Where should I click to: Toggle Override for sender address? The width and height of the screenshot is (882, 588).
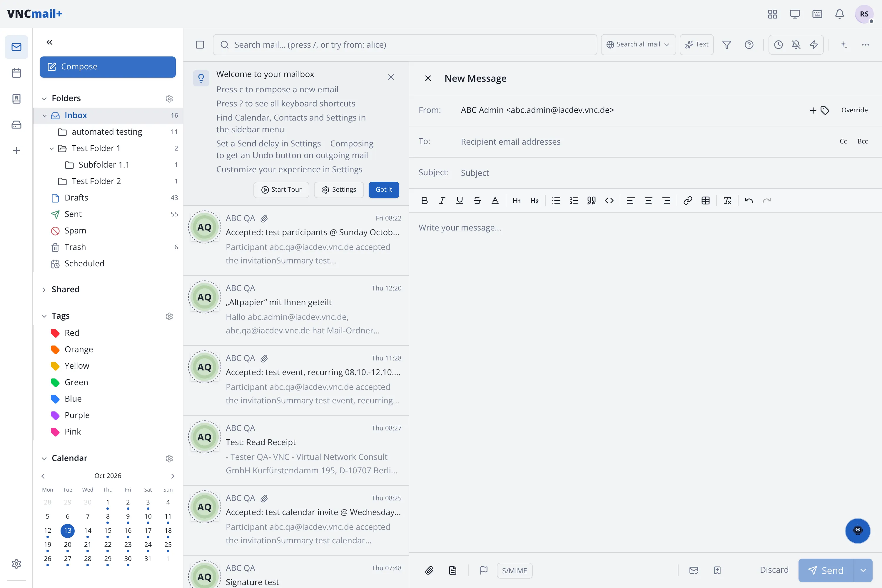point(854,110)
